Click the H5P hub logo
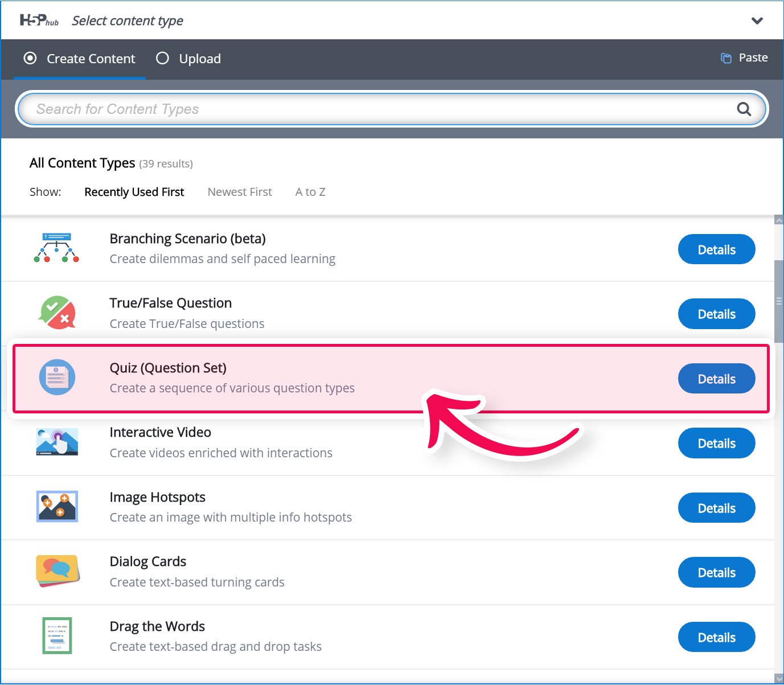 [39, 20]
